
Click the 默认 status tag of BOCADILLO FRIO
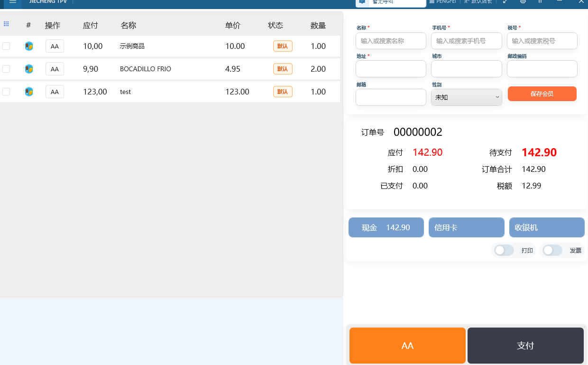click(283, 69)
